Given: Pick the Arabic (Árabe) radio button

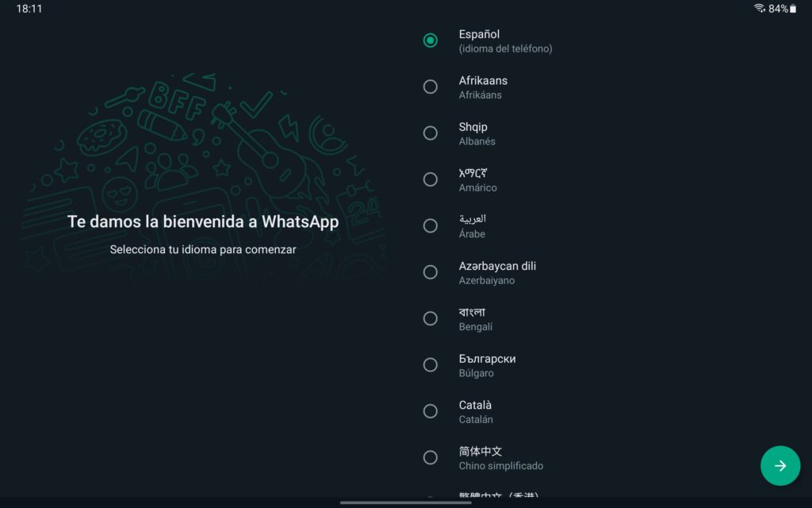Looking at the screenshot, I should tap(431, 225).
